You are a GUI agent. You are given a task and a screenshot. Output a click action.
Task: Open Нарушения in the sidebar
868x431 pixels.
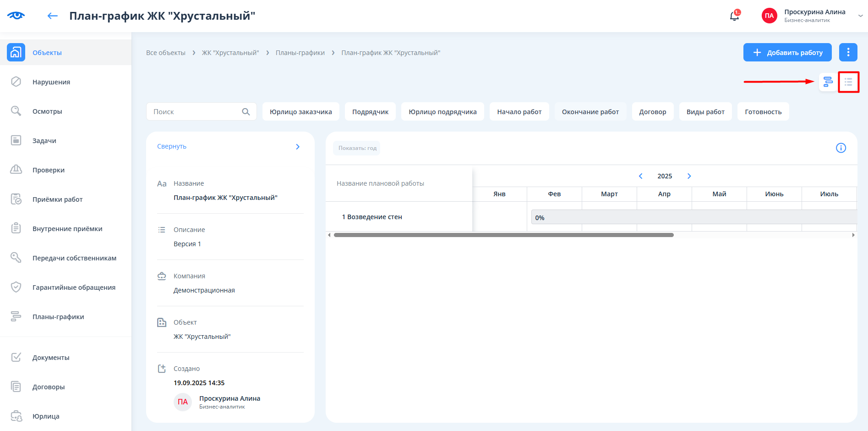coord(51,82)
